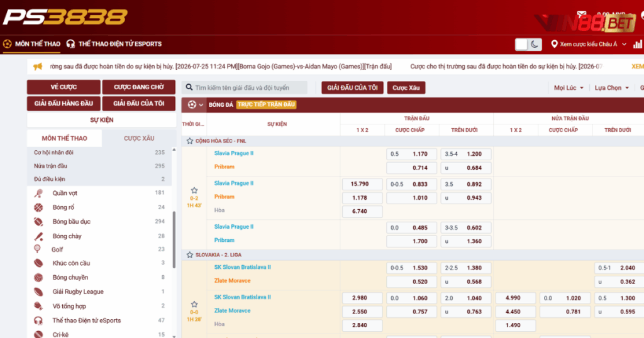Open the bar chart statistics icon
The width and height of the screenshot is (644, 338).
coord(638,45)
